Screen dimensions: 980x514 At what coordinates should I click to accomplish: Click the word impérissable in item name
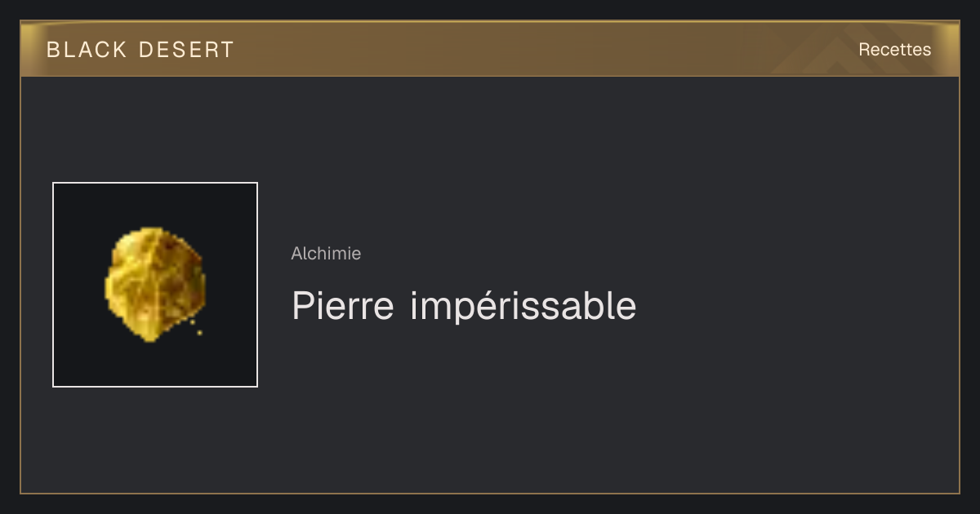(523, 307)
